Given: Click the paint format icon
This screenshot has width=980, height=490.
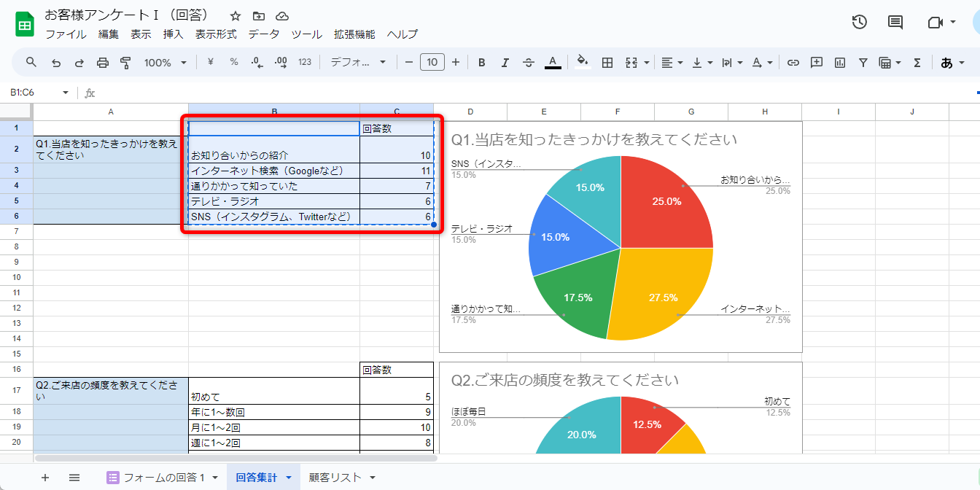Looking at the screenshot, I should [x=125, y=63].
